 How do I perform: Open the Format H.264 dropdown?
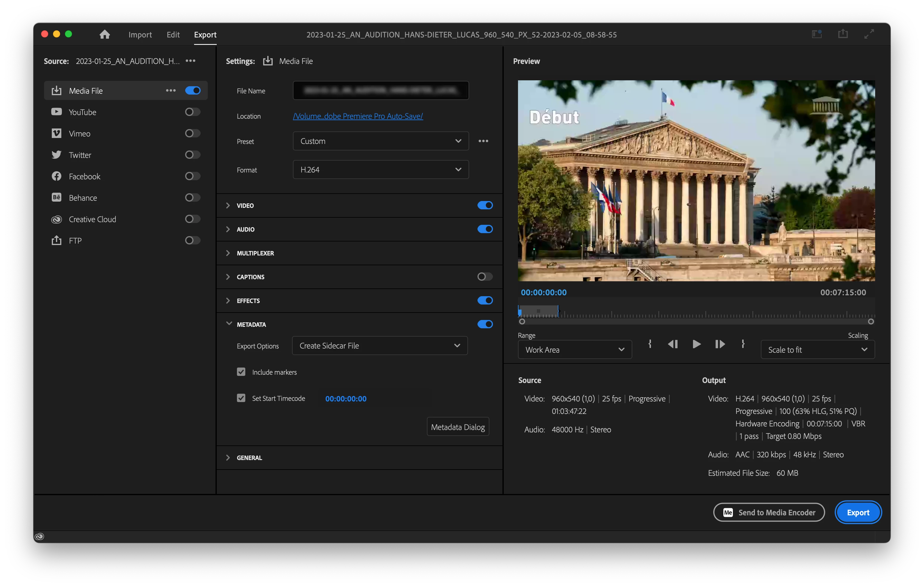click(381, 169)
